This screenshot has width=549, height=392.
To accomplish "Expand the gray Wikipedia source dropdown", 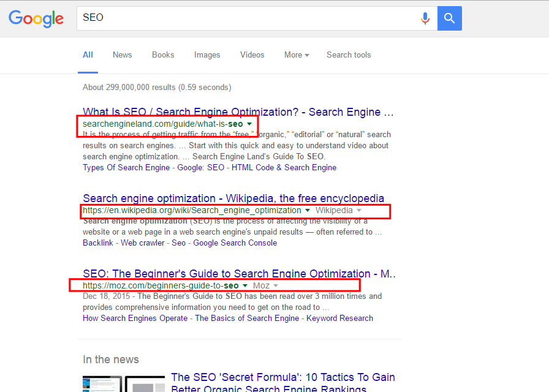I will point(338,210).
